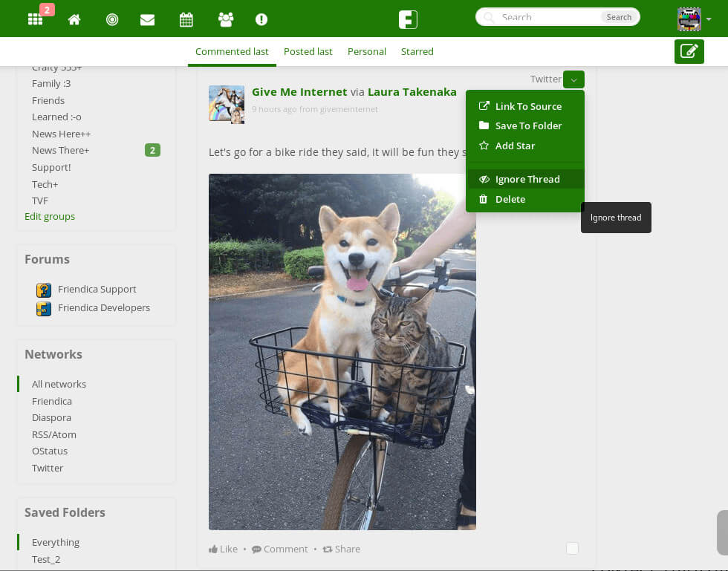Open the community target icon

coord(112,19)
